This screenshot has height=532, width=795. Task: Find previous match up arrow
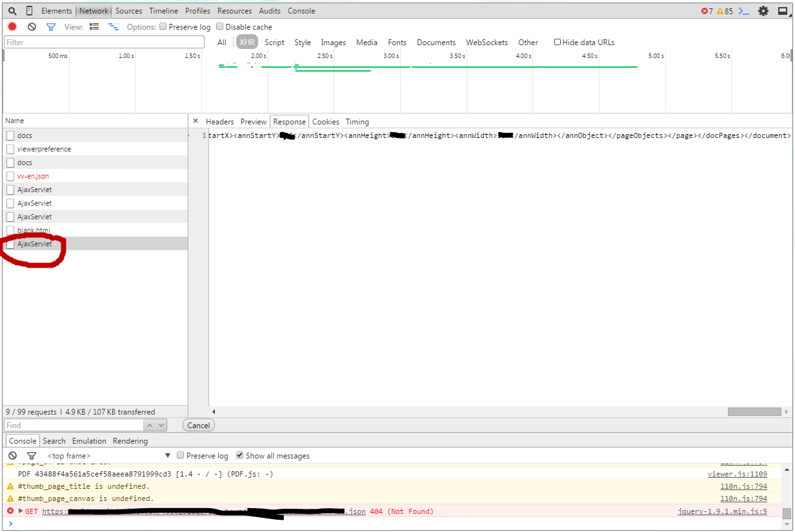(150, 425)
